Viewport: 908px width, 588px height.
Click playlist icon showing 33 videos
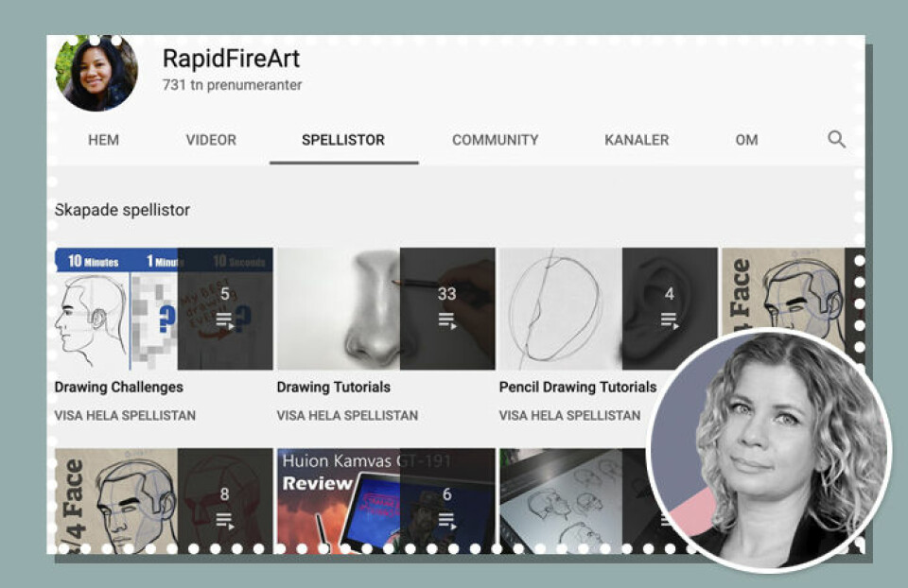446,320
